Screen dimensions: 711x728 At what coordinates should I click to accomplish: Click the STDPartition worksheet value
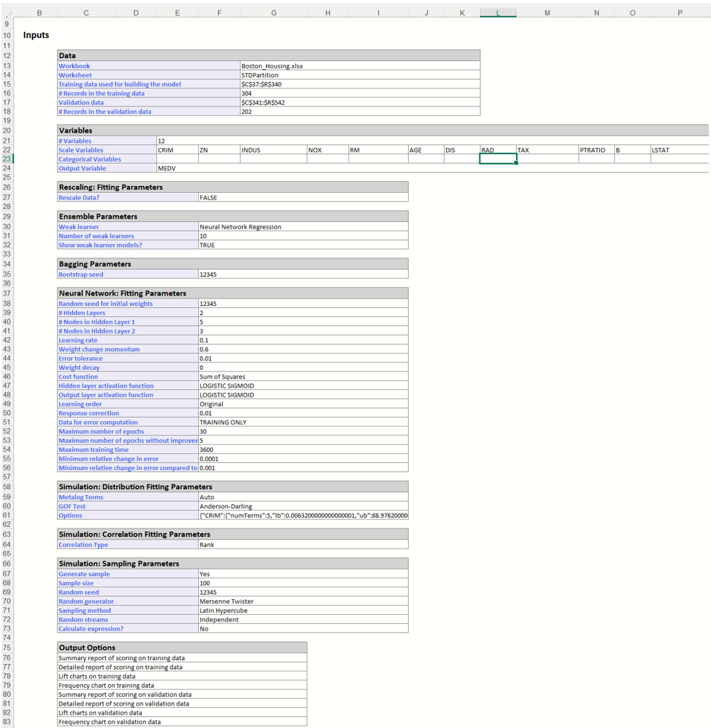tap(260, 75)
